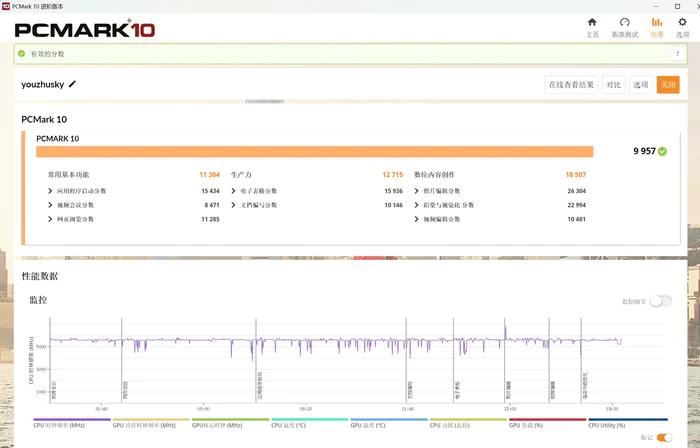Expand the app start-up score (应用程序启动分数) row
The height and width of the screenshot is (448, 700).
[50, 191]
